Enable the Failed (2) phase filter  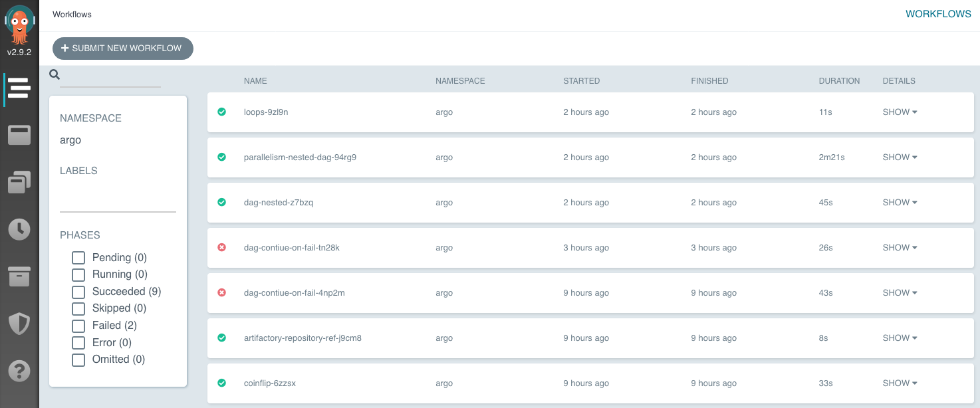pos(78,325)
